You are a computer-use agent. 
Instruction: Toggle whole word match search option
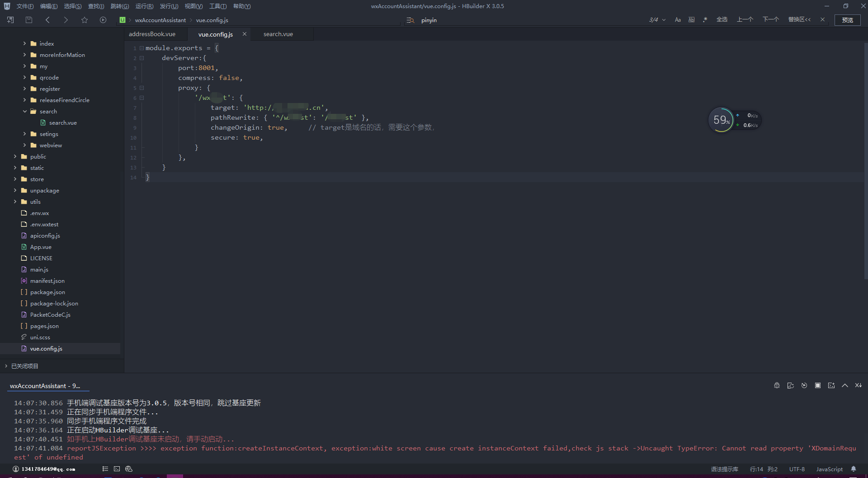coord(692,20)
